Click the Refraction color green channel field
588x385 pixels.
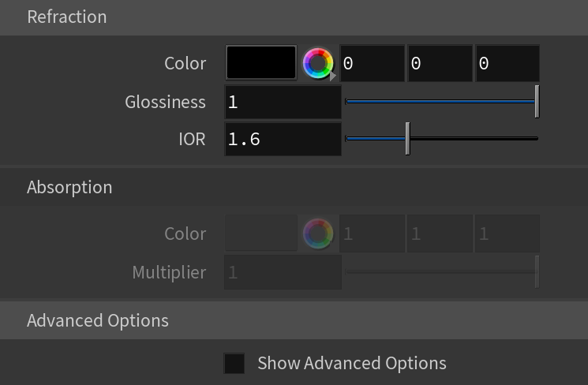pyautogui.click(x=440, y=63)
